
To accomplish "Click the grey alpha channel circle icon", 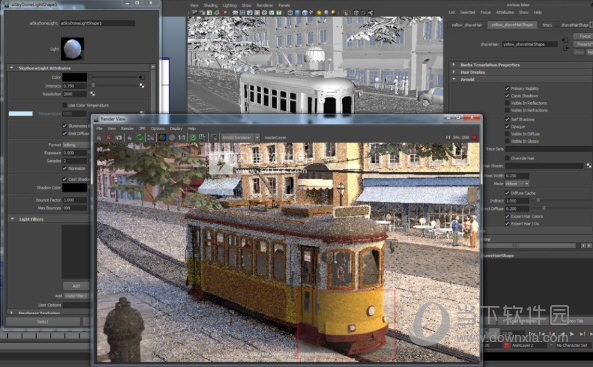I will [x=172, y=137].
